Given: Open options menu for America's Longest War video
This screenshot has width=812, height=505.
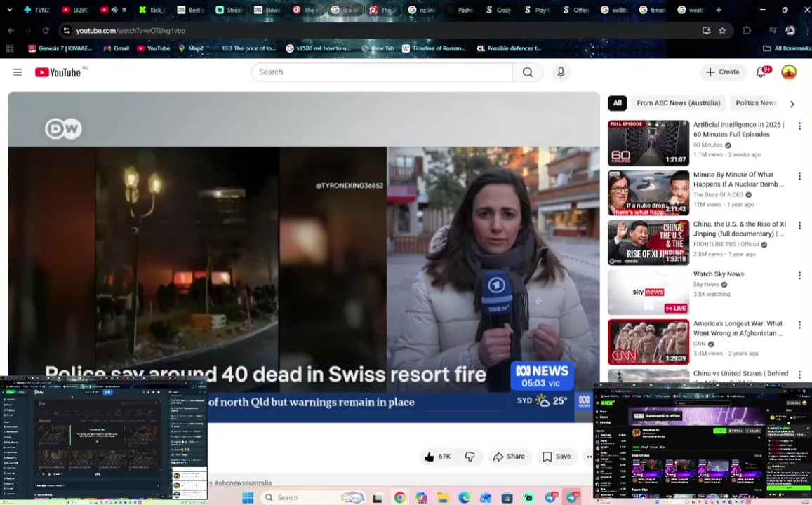Looking at the screenshot, I should pyautogui.click(x=799, y=325).
